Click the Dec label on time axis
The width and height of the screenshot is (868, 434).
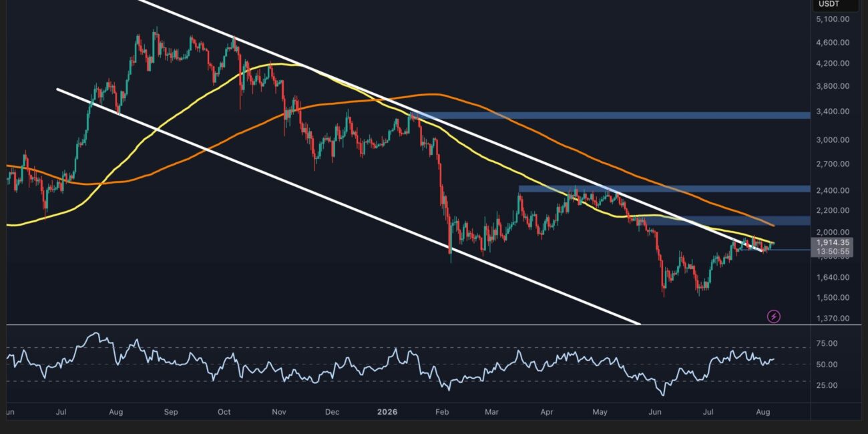point(332,412)
